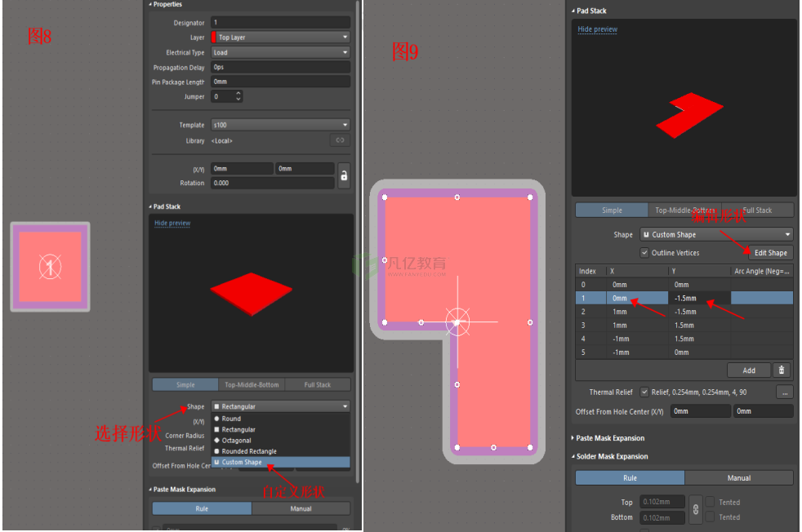This screenshot has width=802, height=532.
Task: Open the Layer dropdown showing Top Layer
Action: (x=280, y=38)
